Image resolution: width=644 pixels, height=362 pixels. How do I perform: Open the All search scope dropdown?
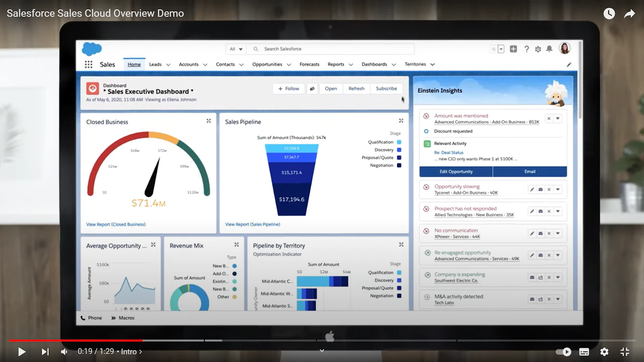pyautogui.click(x=236, y=49)
